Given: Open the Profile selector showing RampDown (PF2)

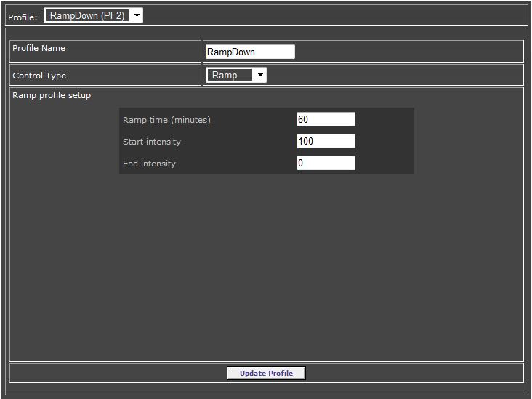Looking at the screenshot, I should [93, 15].
